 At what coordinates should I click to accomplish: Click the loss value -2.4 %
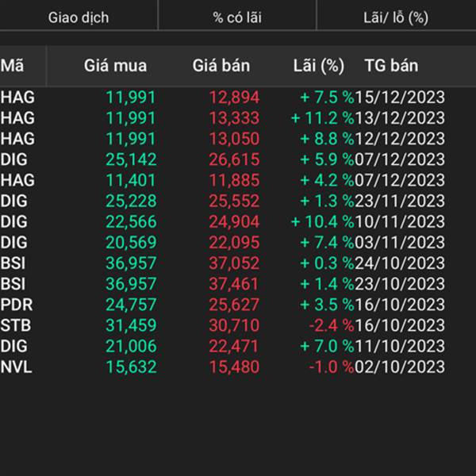332,325
